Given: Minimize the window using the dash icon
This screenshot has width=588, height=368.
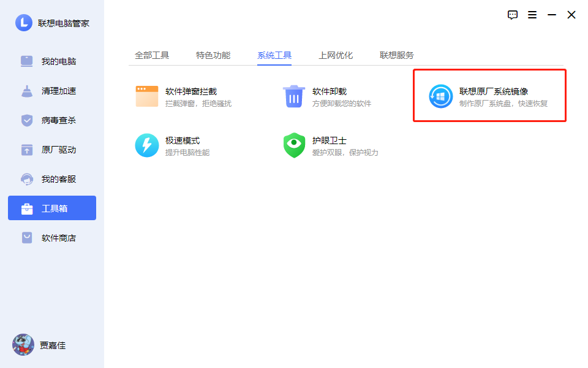Looking at the screenshot, I should pos(552,15).
